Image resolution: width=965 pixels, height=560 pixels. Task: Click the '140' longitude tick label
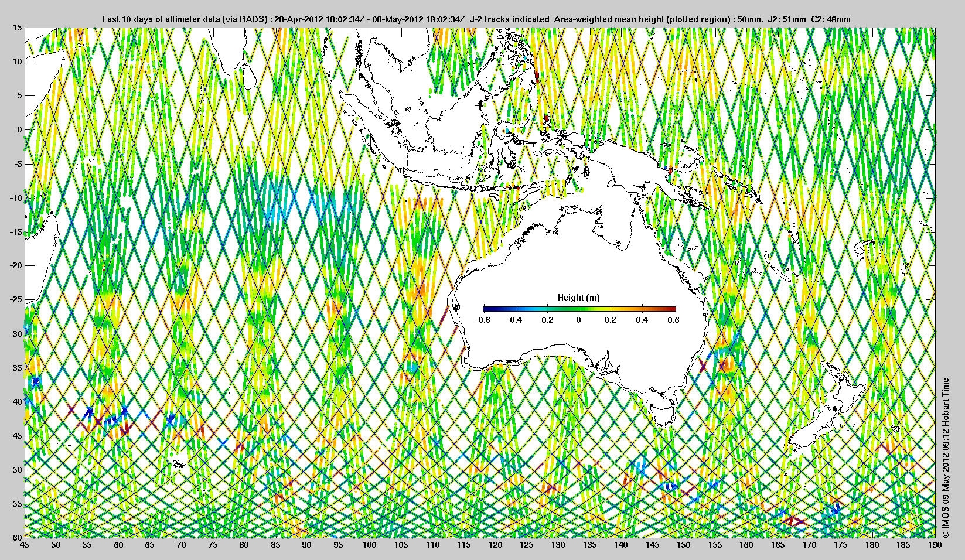[620, 545]
